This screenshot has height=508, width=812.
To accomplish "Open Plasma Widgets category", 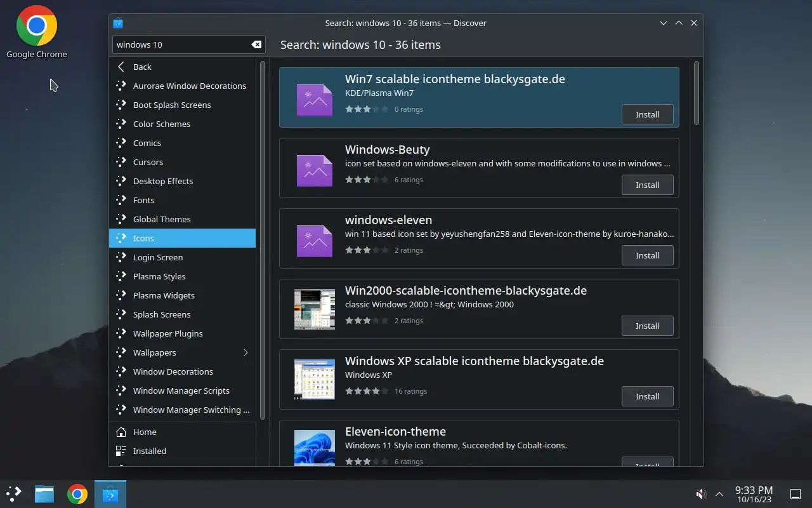I will click(x=183, y=295).
